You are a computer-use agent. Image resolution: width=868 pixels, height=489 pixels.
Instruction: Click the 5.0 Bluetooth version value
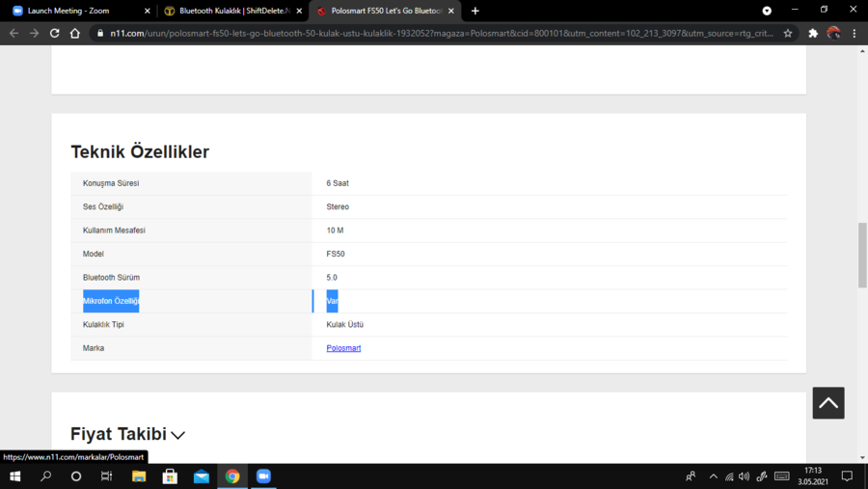point(331,278)
